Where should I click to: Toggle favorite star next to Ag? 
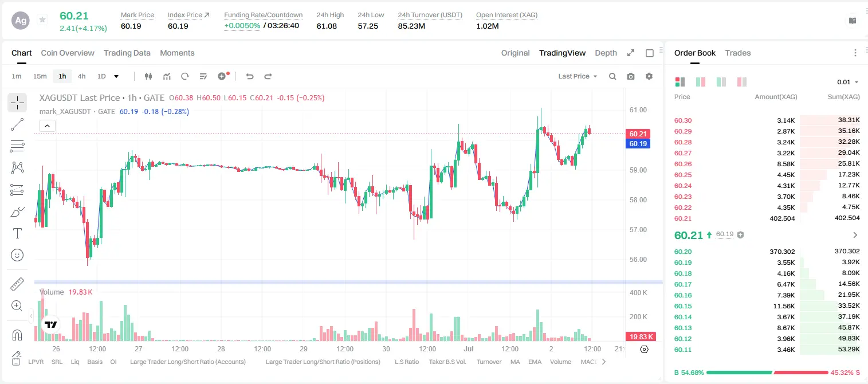coord(42,20)
